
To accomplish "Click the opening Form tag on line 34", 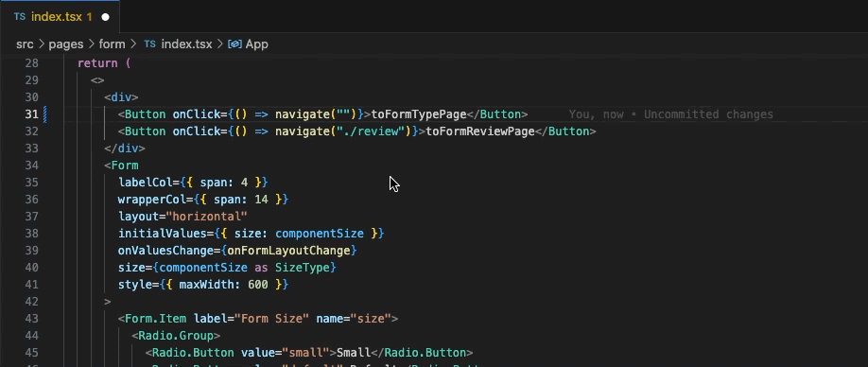I will click(x=121, y=166).
